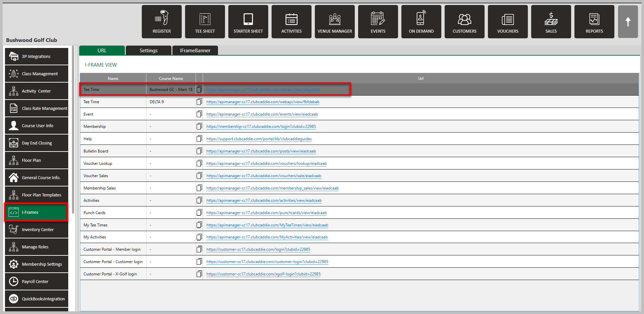Image resolution: width=644 pixels, height=314 pixels.
Task: Open Class Management in sidebar
Action: tap(37, 74)
